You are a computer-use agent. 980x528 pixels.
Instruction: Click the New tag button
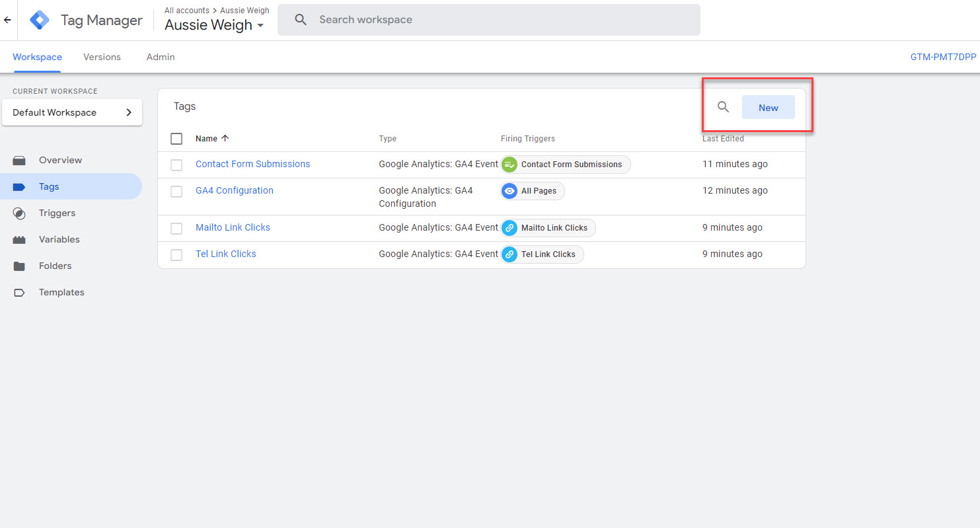click(768, 108)
